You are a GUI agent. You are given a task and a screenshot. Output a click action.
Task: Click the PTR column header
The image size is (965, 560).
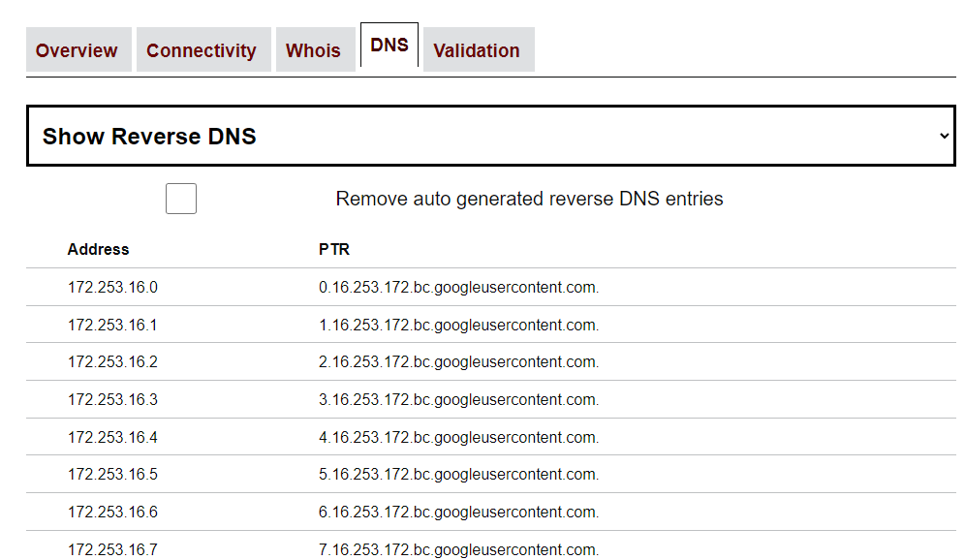click(x=334, y=249)
